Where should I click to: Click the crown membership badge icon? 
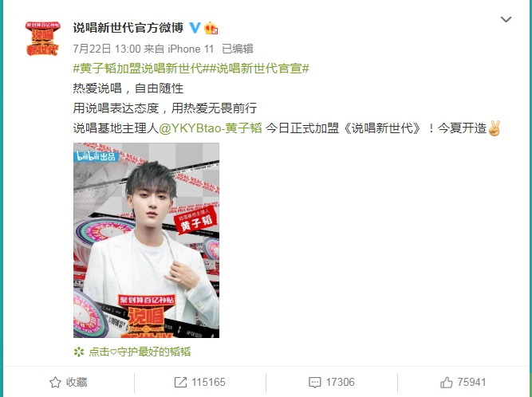pyautogui.click(x=211, y=28)
